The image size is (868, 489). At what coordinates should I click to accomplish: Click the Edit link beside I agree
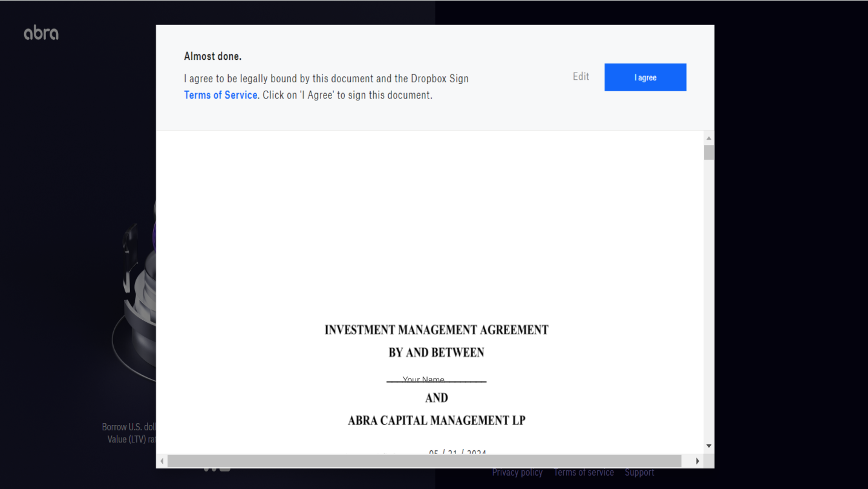pos(581,76)
